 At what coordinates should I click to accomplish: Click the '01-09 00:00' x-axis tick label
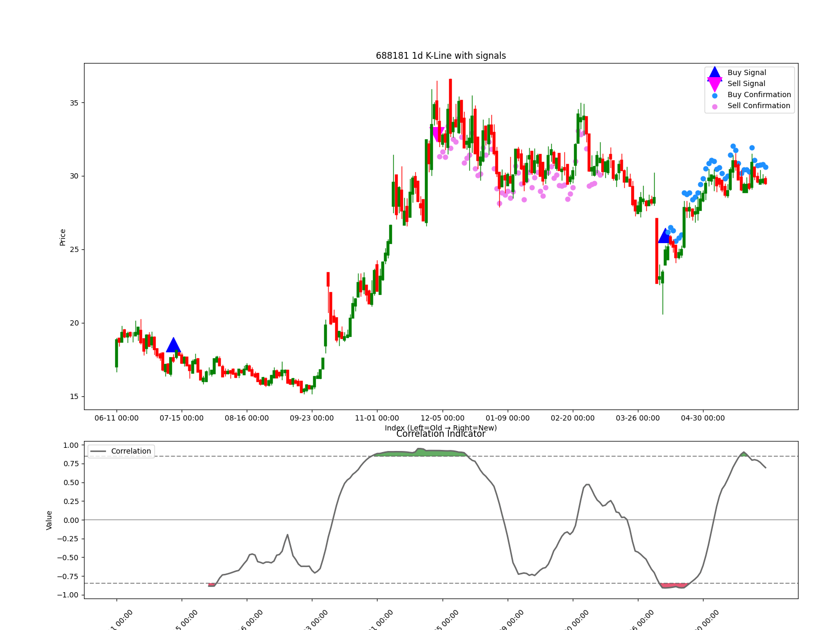click(x=508, y=418)
